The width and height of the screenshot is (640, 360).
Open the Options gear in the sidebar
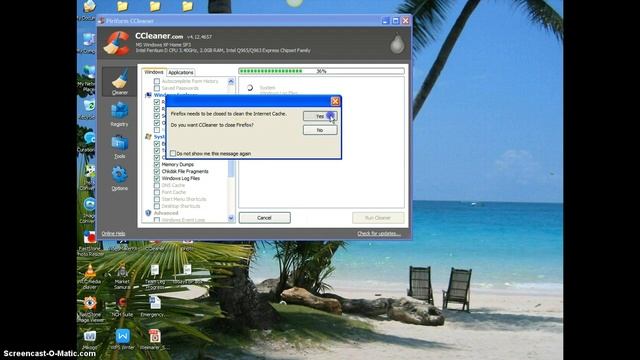pyautogui.click(x=119, y=178)
